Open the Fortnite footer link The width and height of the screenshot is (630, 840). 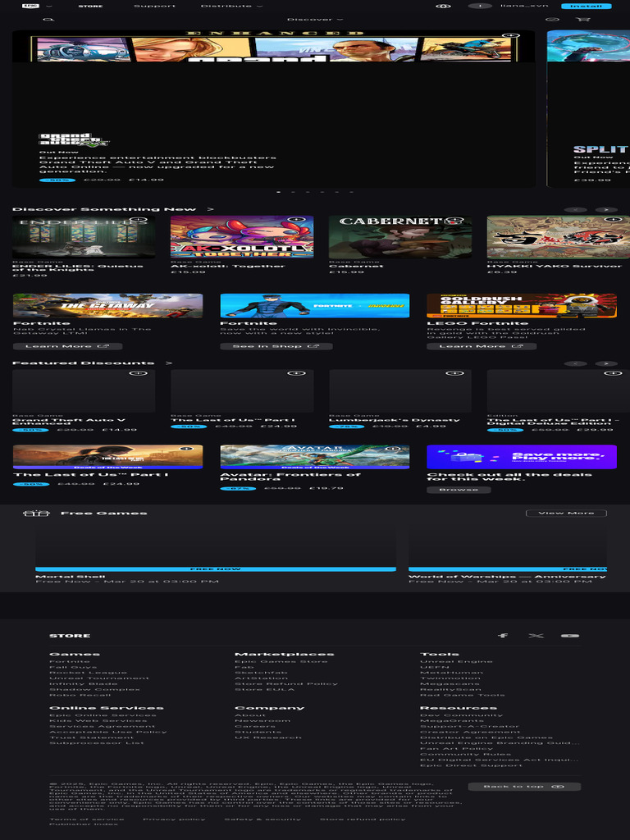[x=70, y=662]
